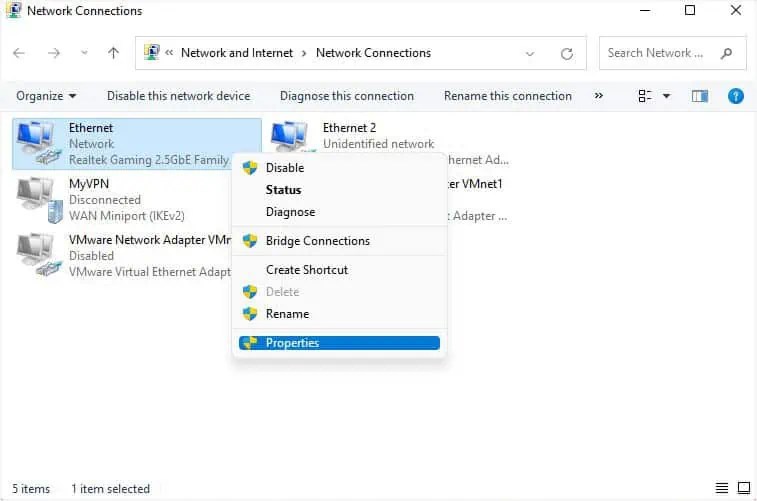Click the change view icon

click(x=645, y=96)
